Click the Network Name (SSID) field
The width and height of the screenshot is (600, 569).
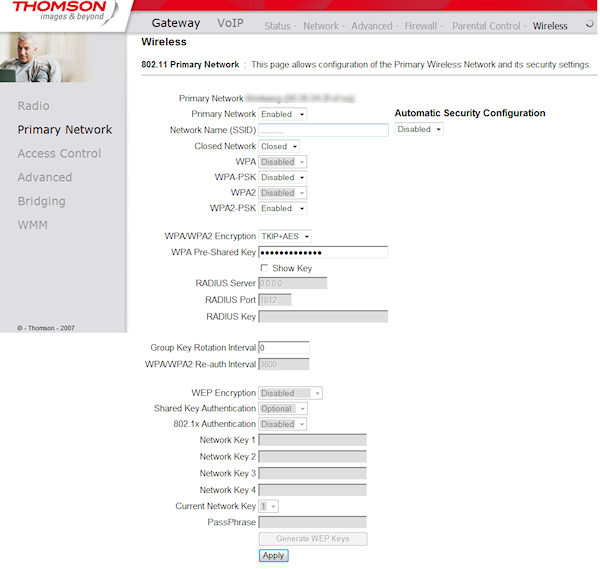pyautogui.click(x=323, y=130)
